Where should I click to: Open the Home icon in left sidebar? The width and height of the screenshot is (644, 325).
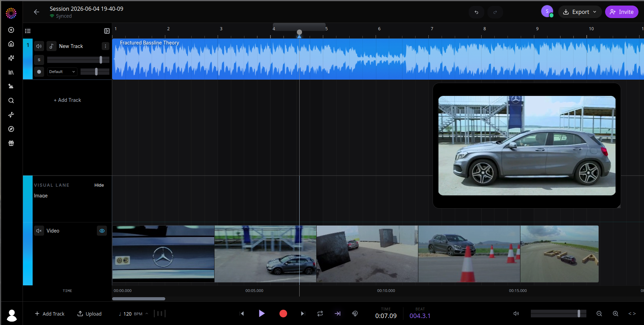click(x=11, y=44)
